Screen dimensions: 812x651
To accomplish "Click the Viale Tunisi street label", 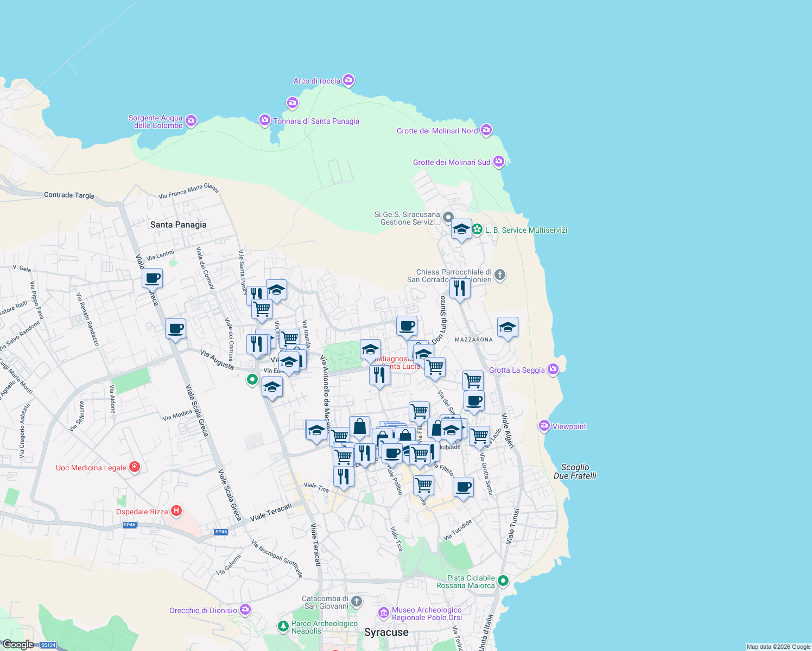I will pos(513,526).
